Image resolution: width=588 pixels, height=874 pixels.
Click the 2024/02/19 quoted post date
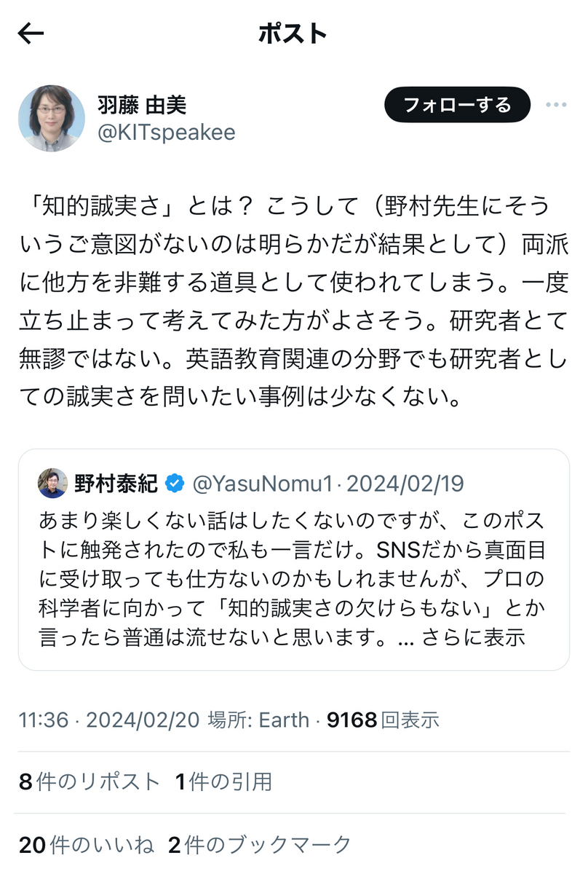(405, 484)
